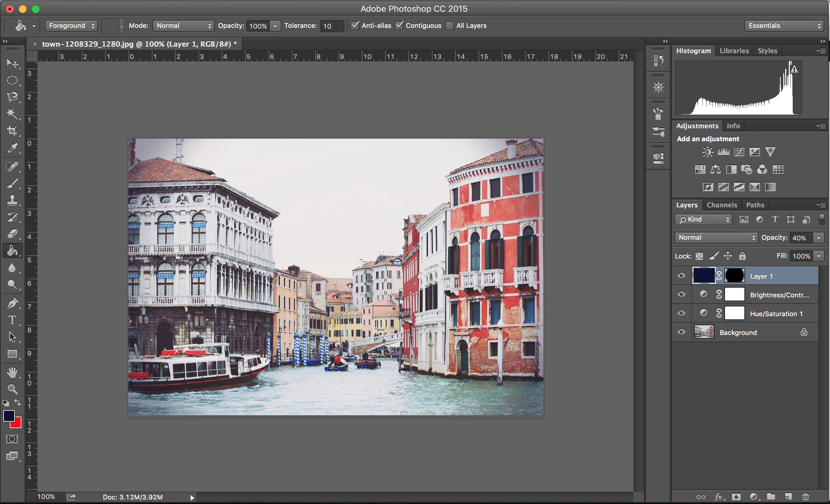Image resolution: width=830 pixels, height=504 pixels.
Task: Open the Foreground fill source dropdown
Action: (71, 26)
